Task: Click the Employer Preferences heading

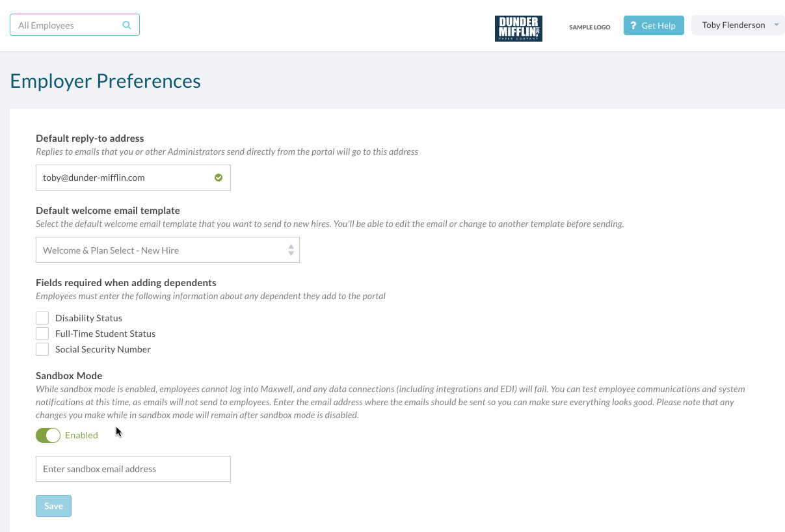Action: pyautogui.click(x=105, y=81)
